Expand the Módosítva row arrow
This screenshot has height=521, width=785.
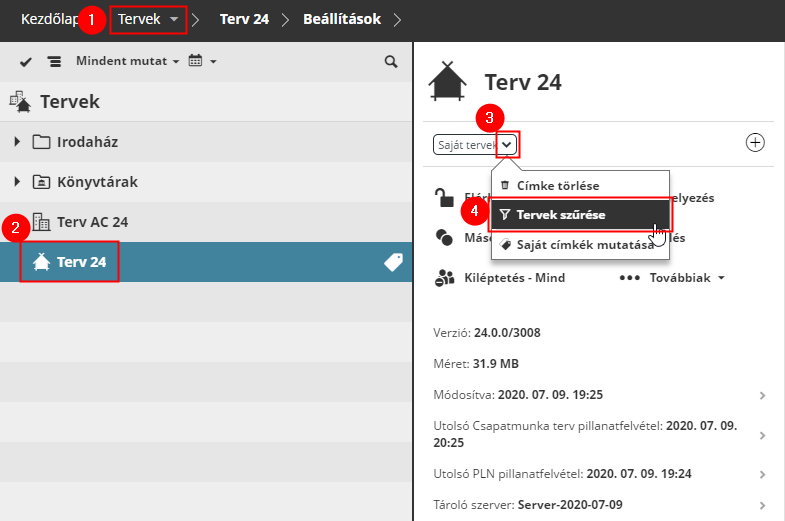(x=762, y=395)
